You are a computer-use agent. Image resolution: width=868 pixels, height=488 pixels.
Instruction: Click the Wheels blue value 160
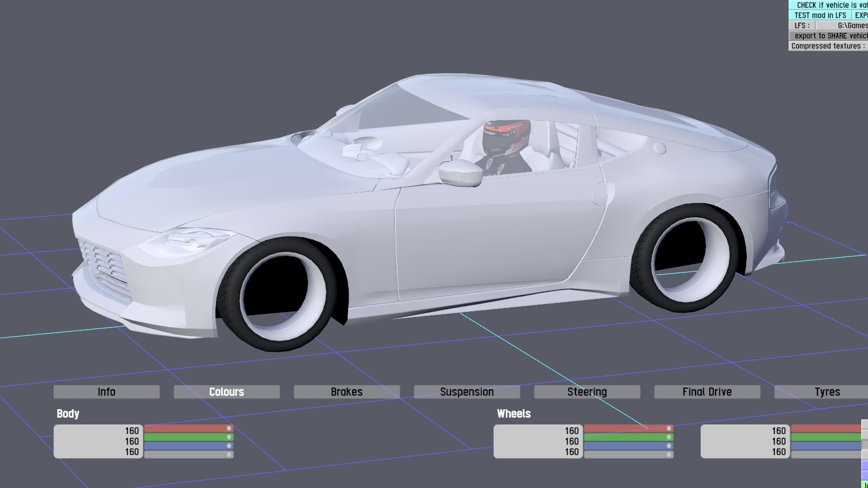[572, 452]
